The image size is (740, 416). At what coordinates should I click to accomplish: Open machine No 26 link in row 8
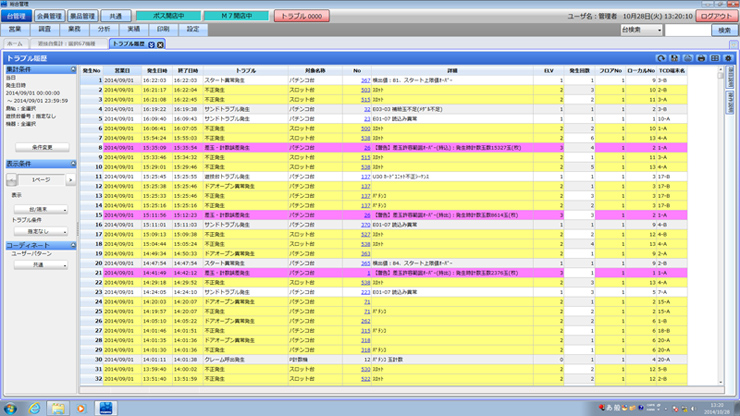point(367,148)
